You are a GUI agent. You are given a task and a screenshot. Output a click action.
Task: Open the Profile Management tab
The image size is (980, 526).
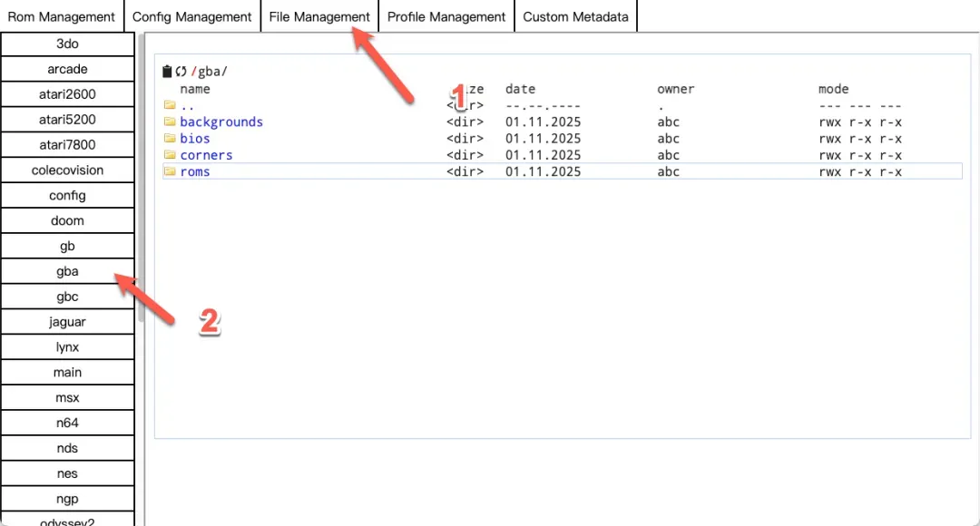click(446, 16)
